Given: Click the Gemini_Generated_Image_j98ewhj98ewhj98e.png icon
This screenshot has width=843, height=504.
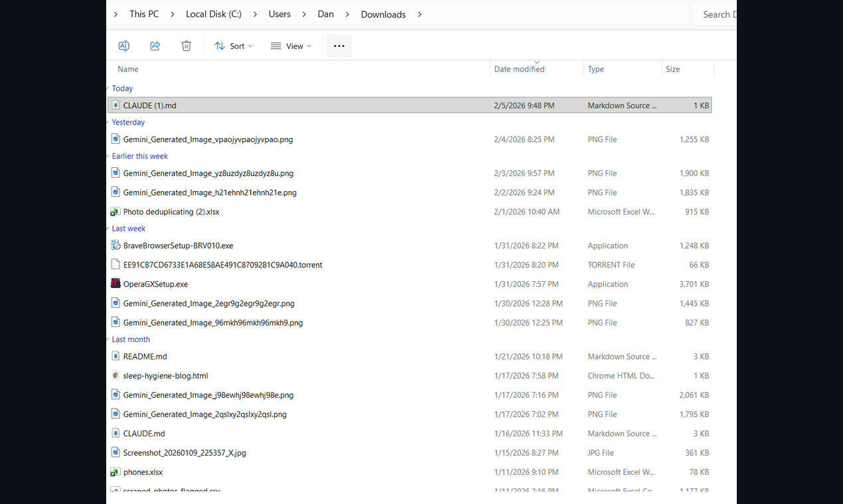Looking at the screenshot, I should (x=115, y=395).
